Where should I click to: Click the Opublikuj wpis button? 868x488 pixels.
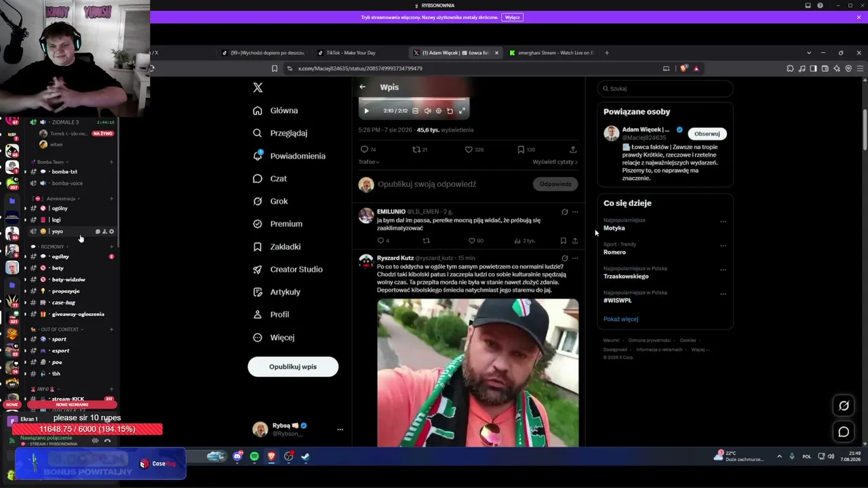[x=293, y=367]
